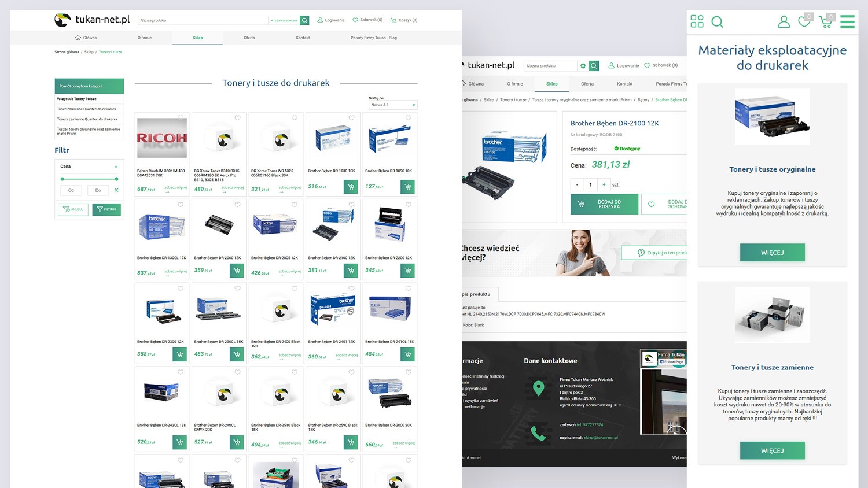Toggle wishlist heart on Brother Bęben DR-2200 12K
Image resolution: width=868 pixels, height=488 pixels.
coord(409,205)
